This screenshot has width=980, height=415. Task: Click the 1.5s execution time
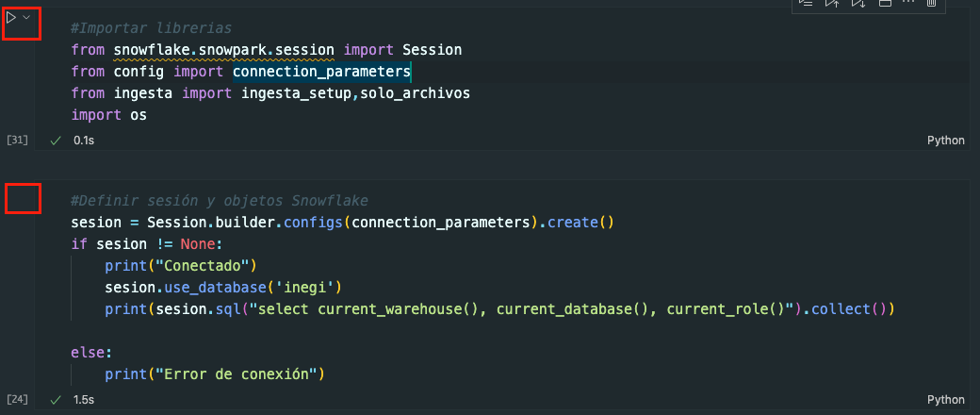(84, 400)
